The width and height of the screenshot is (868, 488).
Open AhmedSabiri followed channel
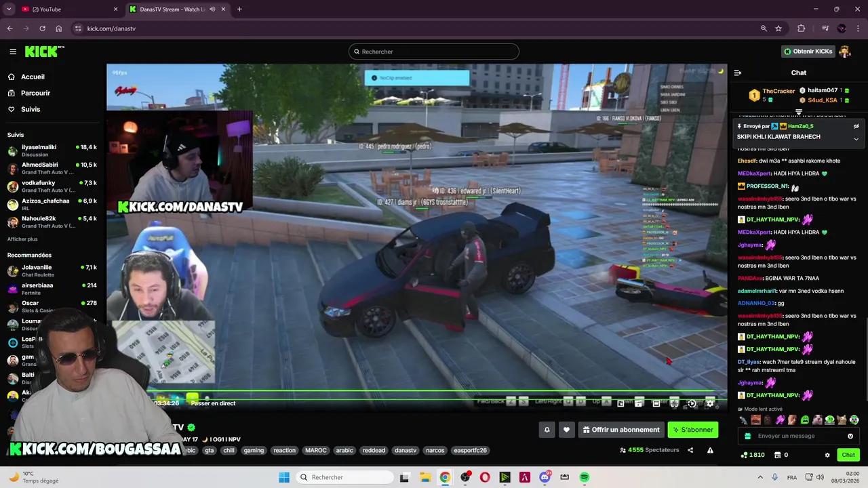coord(52,168)
